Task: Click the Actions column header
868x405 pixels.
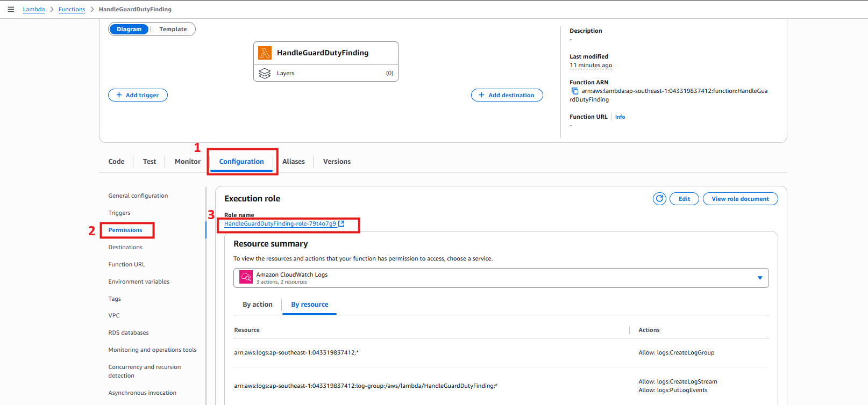Action: [649, 330]
